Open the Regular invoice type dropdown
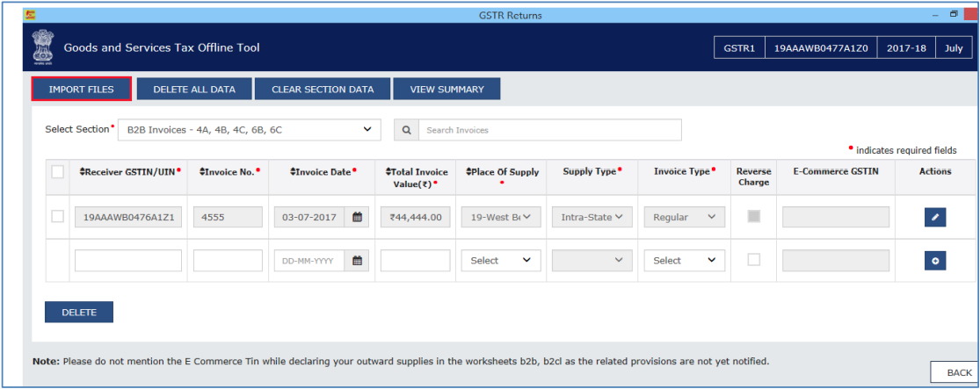Image resolution: width=980 pixels, height=389 pixels. tap(685, 217)
